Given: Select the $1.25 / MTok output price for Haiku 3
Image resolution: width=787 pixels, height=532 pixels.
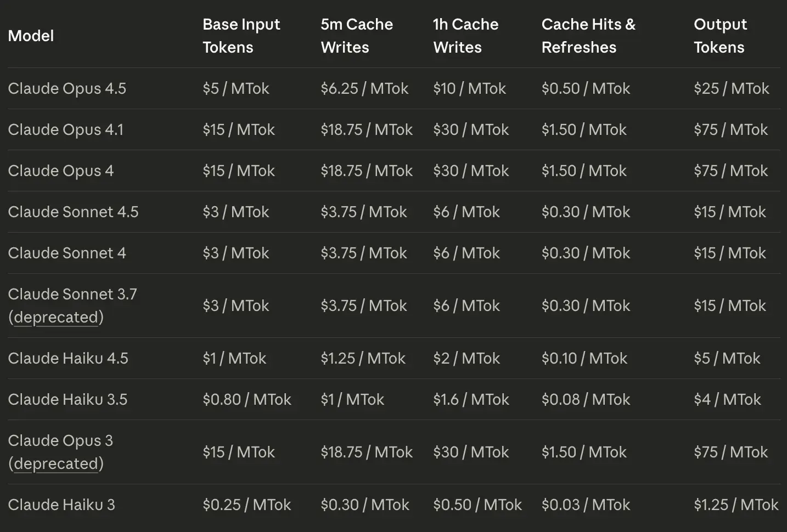Looking at the screenshot, I should tap(735, 505).
